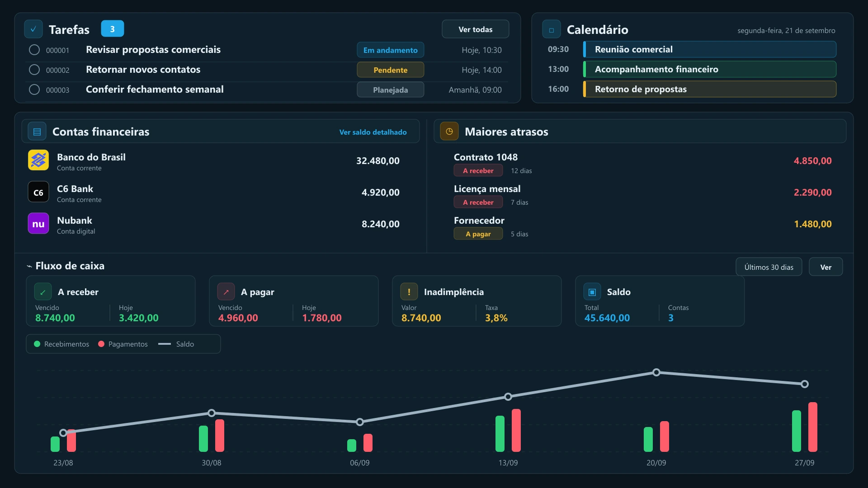Click the Planejada status badge
The image size is (868, 488).
(x=391, y=90)
